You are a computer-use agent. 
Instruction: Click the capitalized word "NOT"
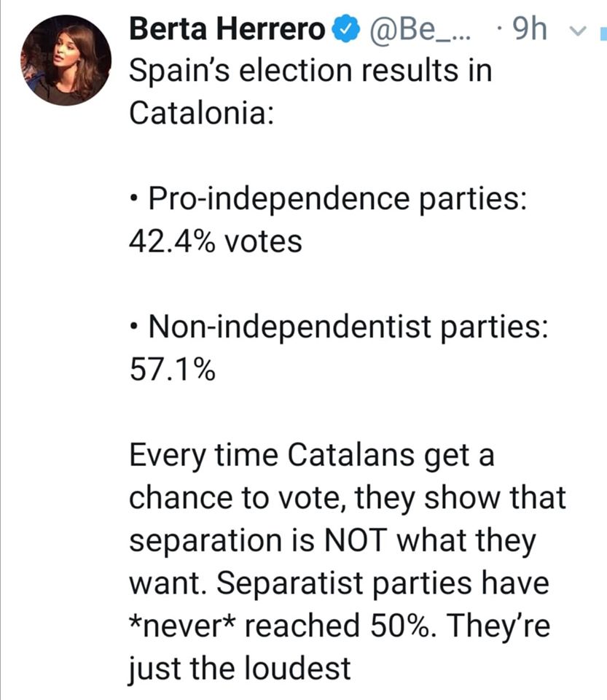click(355, 540)
